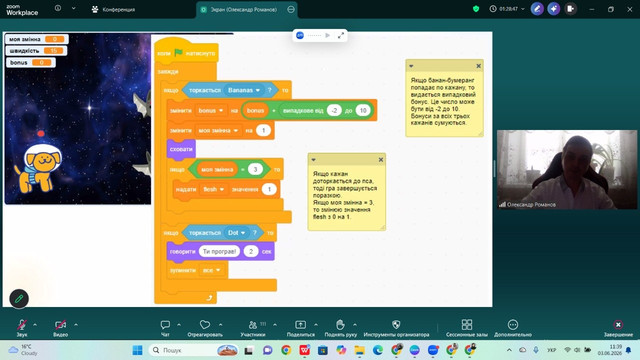Viewport: 640px width, 360px height.
Task: Click the taskbar Пошук search box
Action: click(193, 350)
